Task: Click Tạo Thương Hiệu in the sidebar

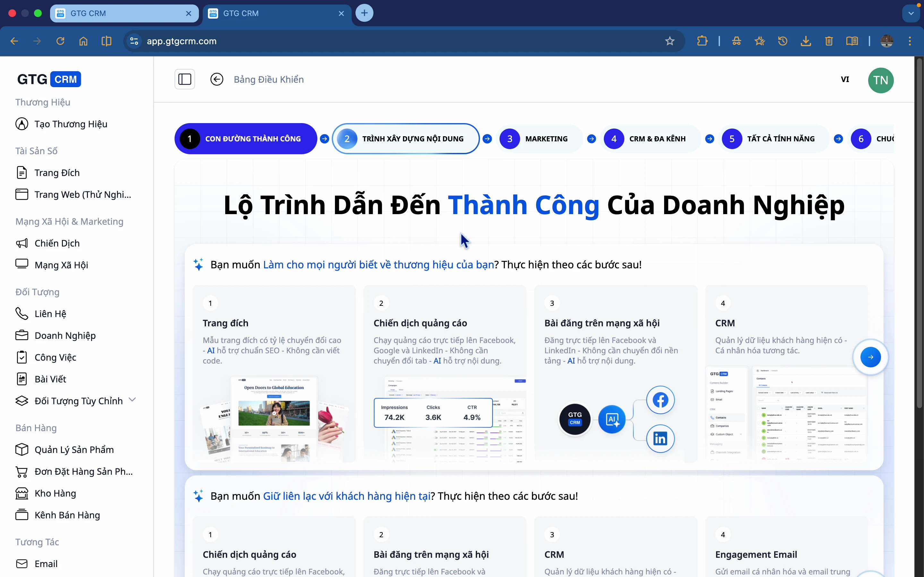Action: point(70,124)
